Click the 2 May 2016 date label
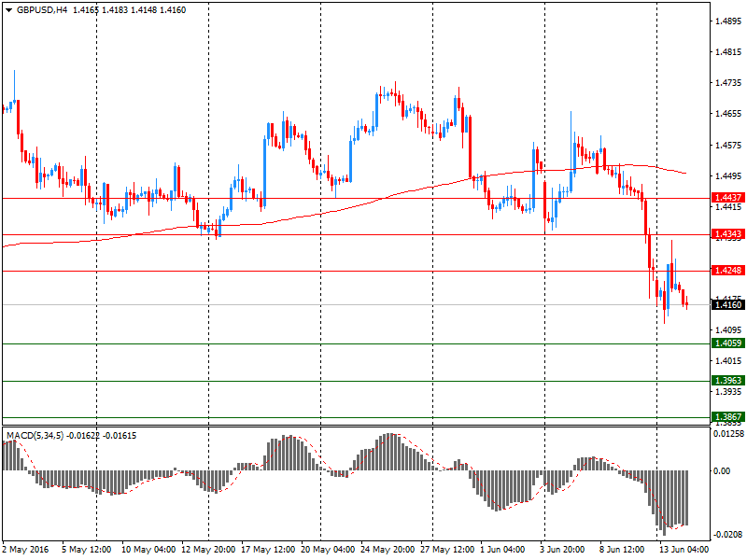The image size is (747, 560). click(x=26, y=549)
